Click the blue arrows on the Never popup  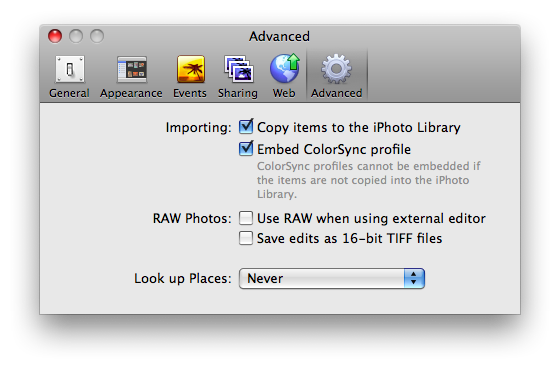click(414, 278)
